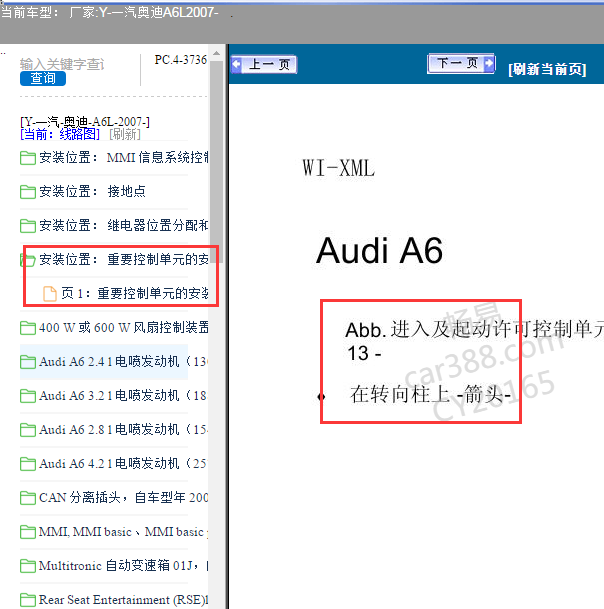
Task: Go to next page with 下一页
Action: (461, 63)
